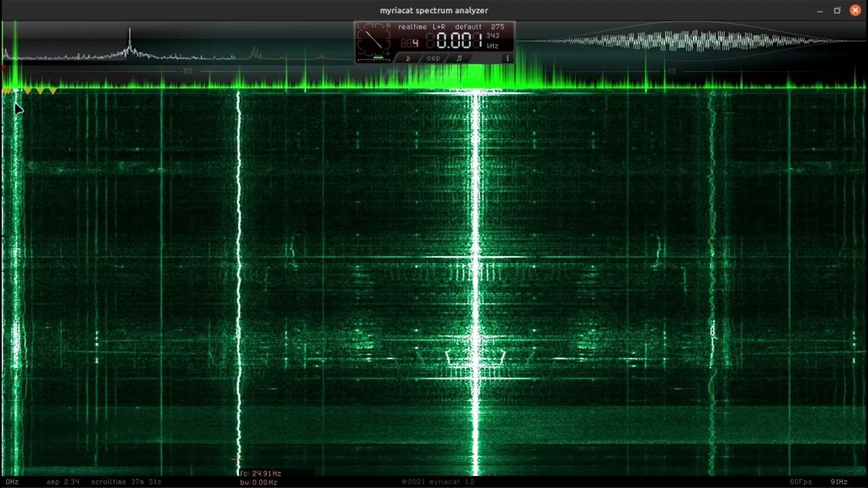Click the '0Hz' start frequency label
The image size is (868, 488).
[12, 482]
